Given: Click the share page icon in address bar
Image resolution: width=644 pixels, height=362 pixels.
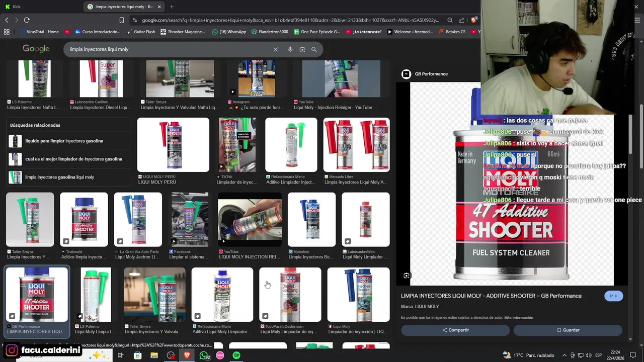Looking at the screenshot, I should (x=461, y=20).
